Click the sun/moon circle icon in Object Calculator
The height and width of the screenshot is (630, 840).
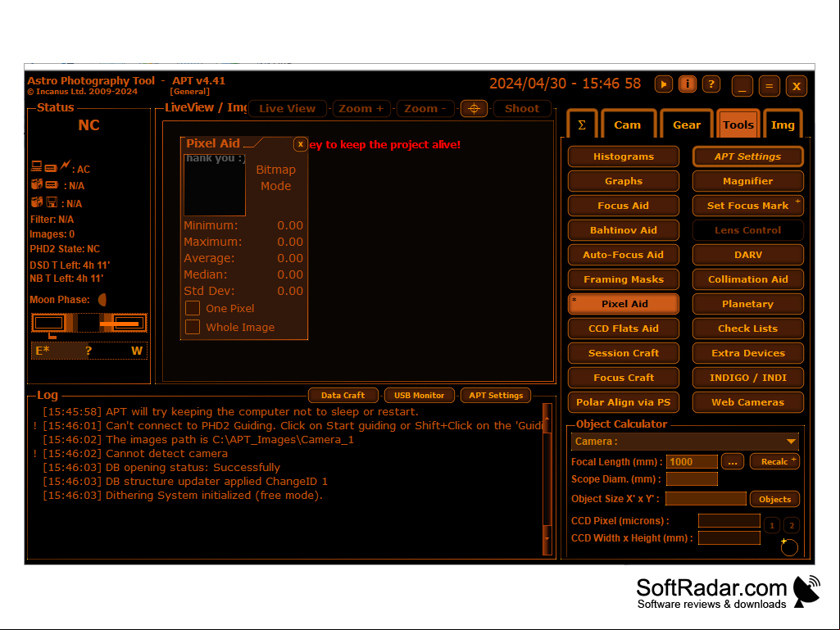pos(788,547)
